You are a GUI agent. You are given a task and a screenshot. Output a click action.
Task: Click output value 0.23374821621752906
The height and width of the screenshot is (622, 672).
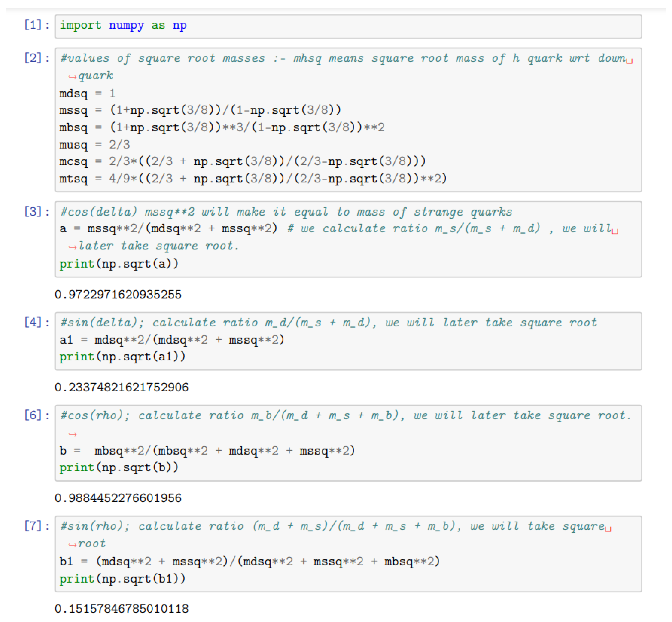(x=121, y=387)
